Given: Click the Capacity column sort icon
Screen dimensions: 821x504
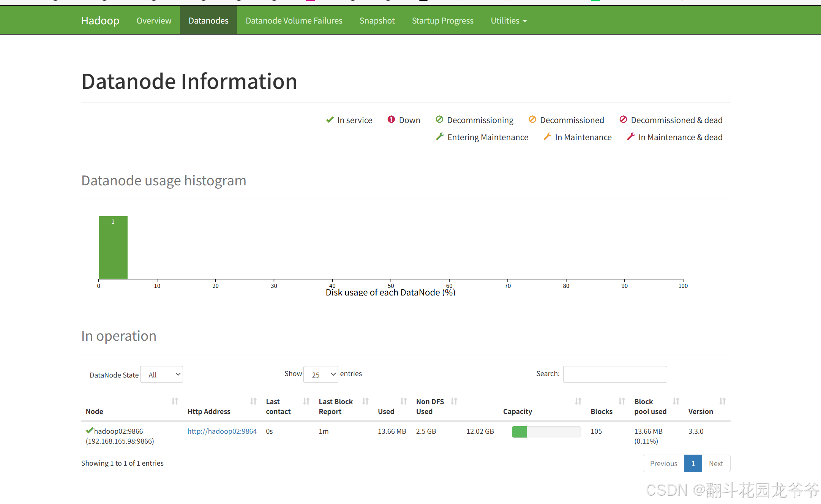Looking at the screenshot, I should click(578, 401).
